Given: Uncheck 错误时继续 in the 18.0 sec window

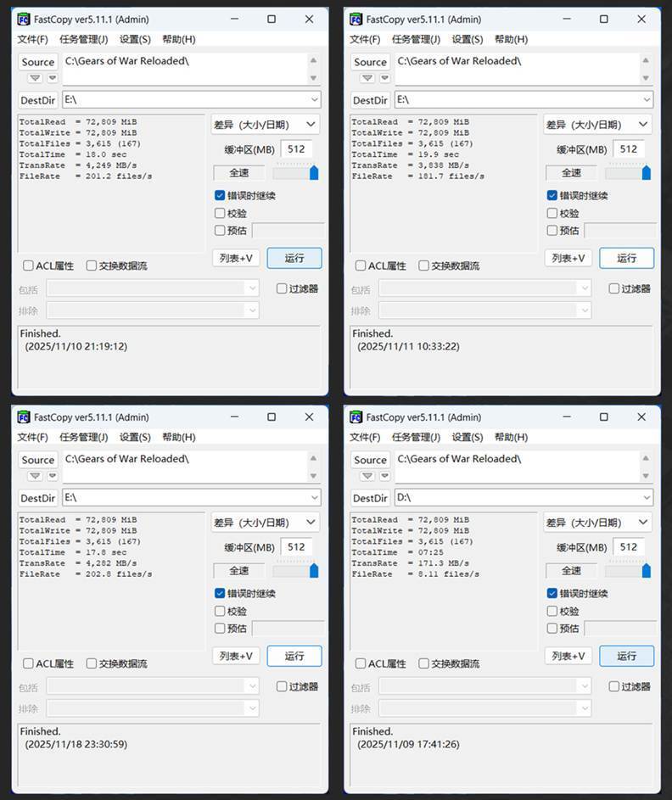Looking at the screenshot, I should click(x=220, y=195).
